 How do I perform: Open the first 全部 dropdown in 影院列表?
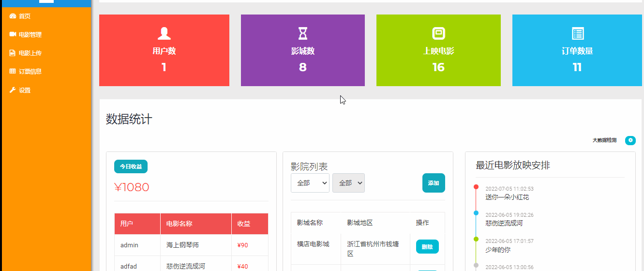(x=310, y=183)
